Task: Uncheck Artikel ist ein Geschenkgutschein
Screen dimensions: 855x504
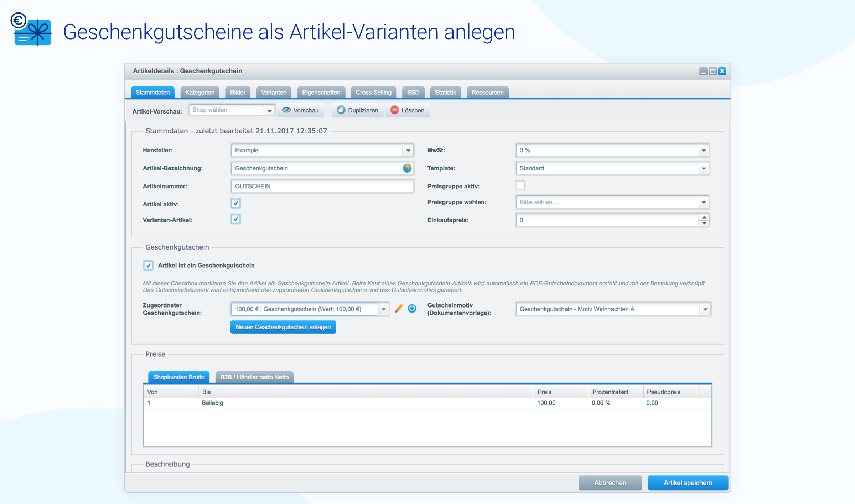Action: [x=148, y=265]
